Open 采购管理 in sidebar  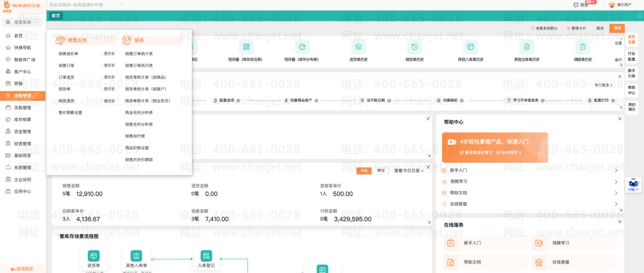point(23,108)
